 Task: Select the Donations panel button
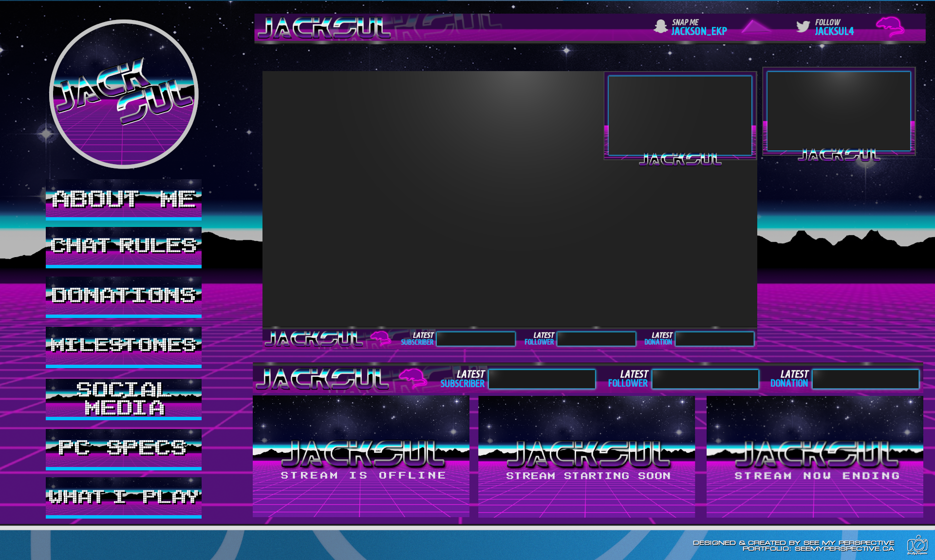point(124,296)
